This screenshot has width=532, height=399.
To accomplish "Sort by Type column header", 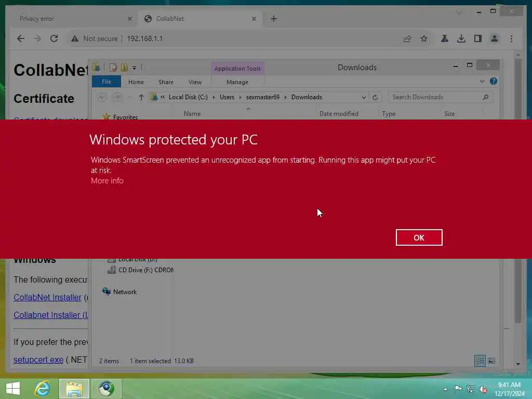I will tap(389, 114).
